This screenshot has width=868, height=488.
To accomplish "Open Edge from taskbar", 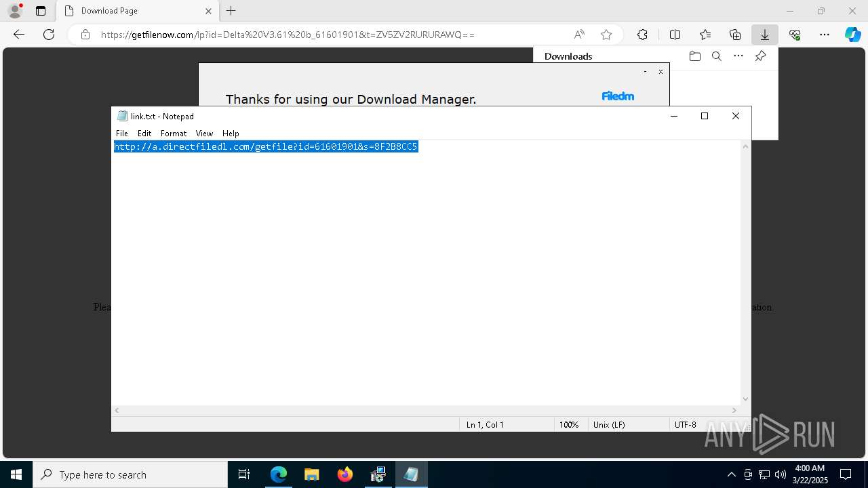I will pos(279,474).
